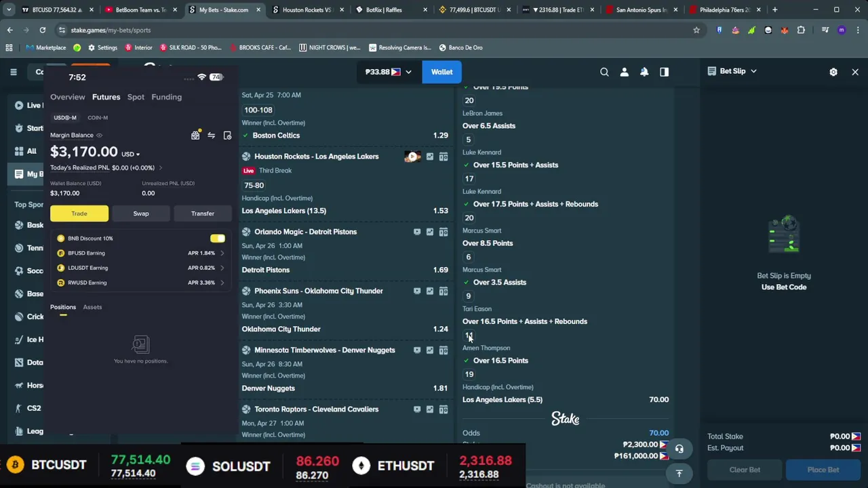Expand RWUSD Earning row
Viewport: 868px width, 488px height.
(141, 283)
